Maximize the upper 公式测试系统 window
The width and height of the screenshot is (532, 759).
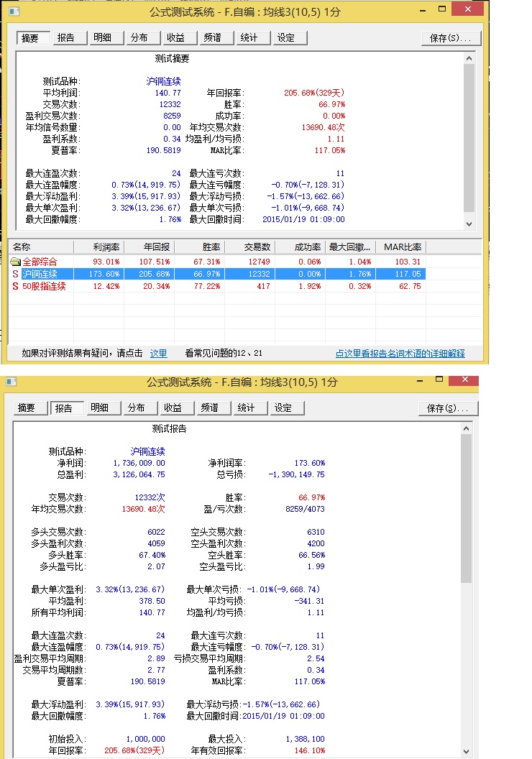tap(441, 9)
